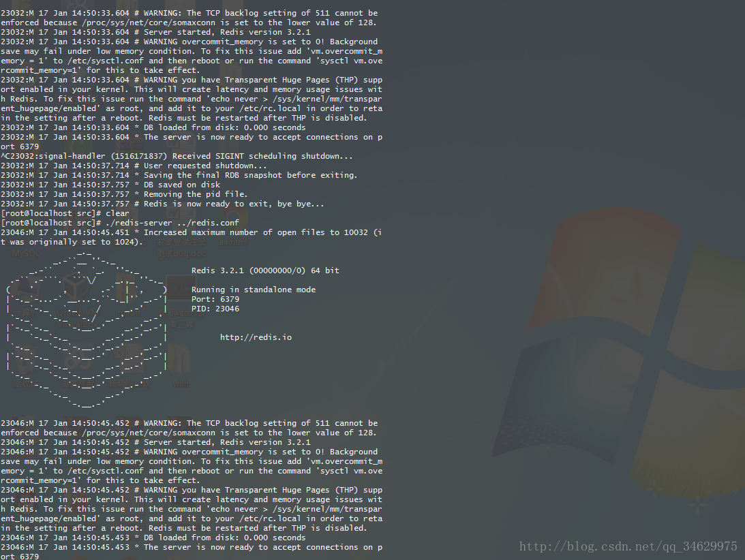Click 'Redis is now ready to exit, bye bye...' line
This screenshot has height=560, width=745.
tap(162, 204)
